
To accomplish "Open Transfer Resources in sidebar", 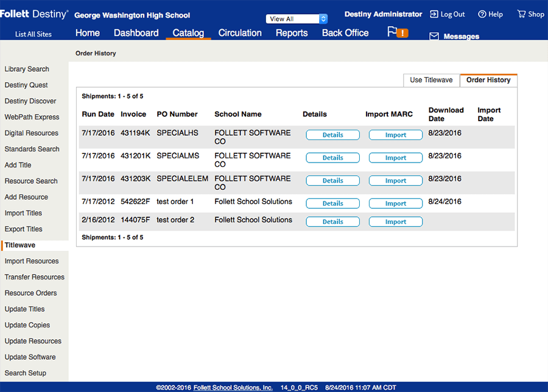I will (34, 277).
